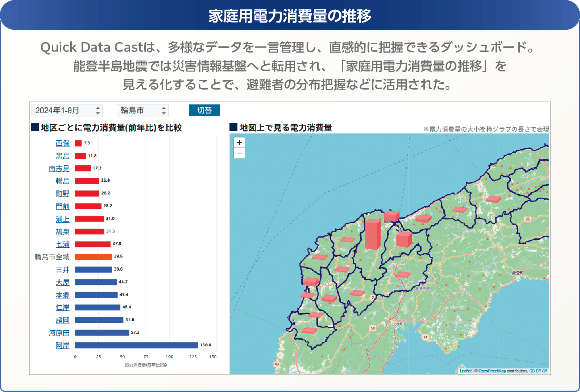The width and height of the screenshot is (580, 392).
Task: Open the 七浦 district link
Action: (62, 244)
